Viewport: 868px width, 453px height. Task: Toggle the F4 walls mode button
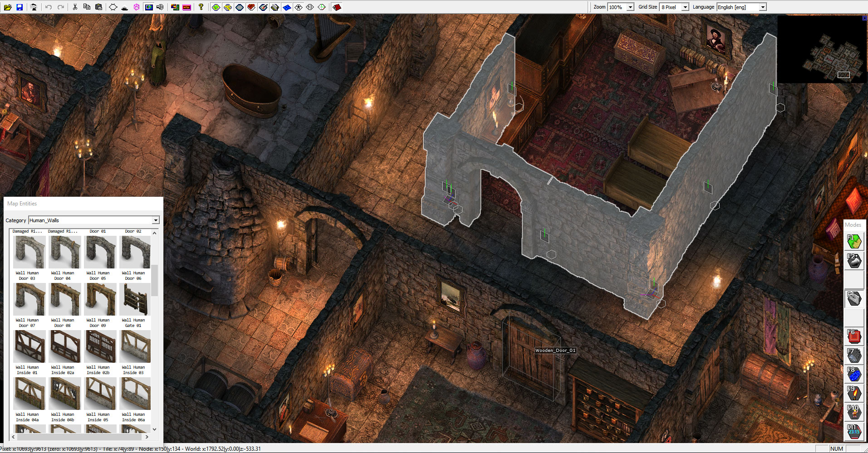[x=854, y=299]
